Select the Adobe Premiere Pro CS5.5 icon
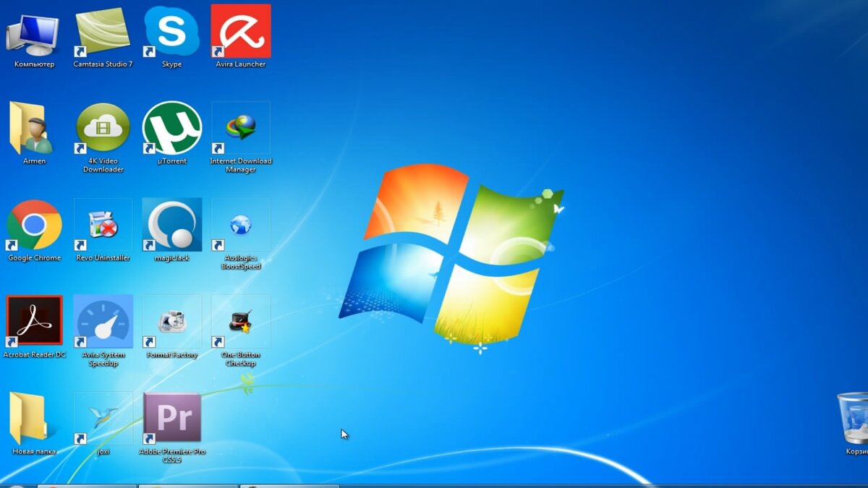The width and height of the screenshot is (868, 488). pyautogui.click(x=171, y=427)
